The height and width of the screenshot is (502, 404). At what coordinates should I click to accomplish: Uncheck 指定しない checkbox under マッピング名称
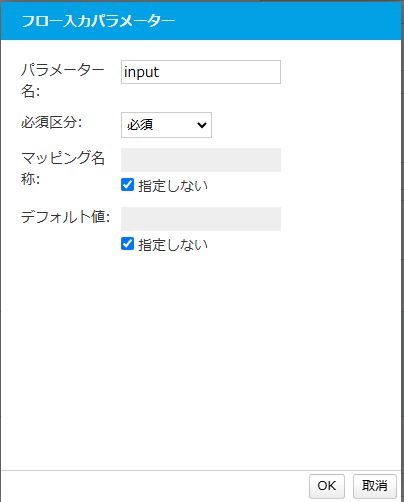pyautogui.click(x=127, y=185)
